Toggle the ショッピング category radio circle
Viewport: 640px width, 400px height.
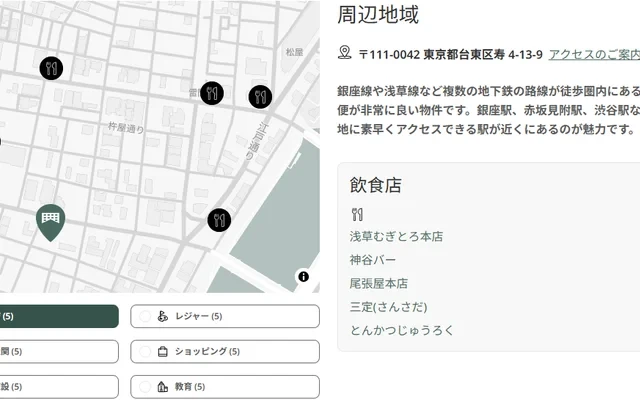pyautogui.click(x=146, y=351)
